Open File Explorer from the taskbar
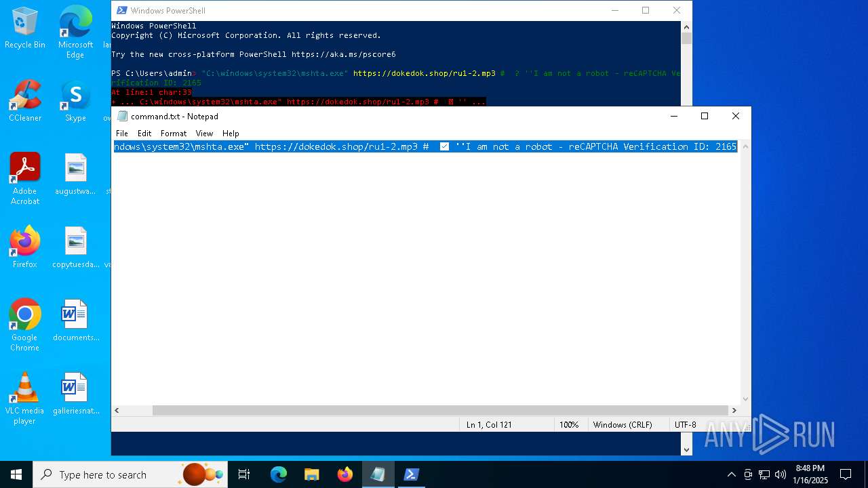This screenshot has height=488, width=868. (x=312, y=474)
